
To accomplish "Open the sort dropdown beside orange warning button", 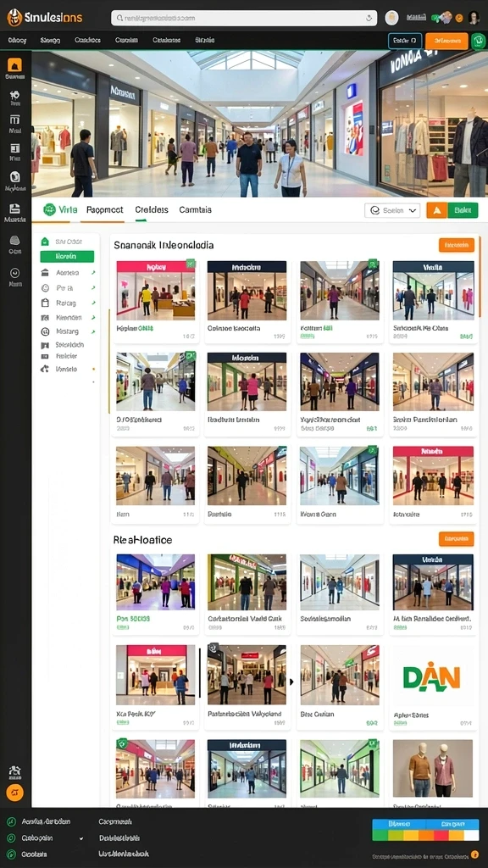I will [x=392, y=210].
